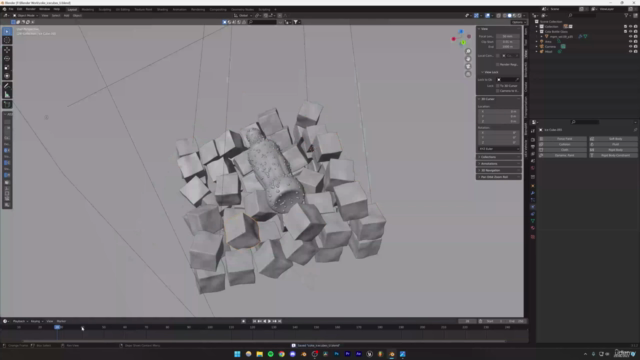Click the Soft Body physics button
Viewport: 640px width, 360px height.
click(613, 139)
